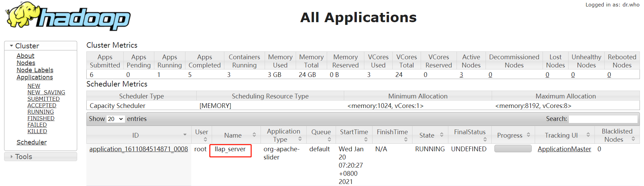Sort by FinishTime column arrows
The image size is (644, 186).
coord(406,139)
